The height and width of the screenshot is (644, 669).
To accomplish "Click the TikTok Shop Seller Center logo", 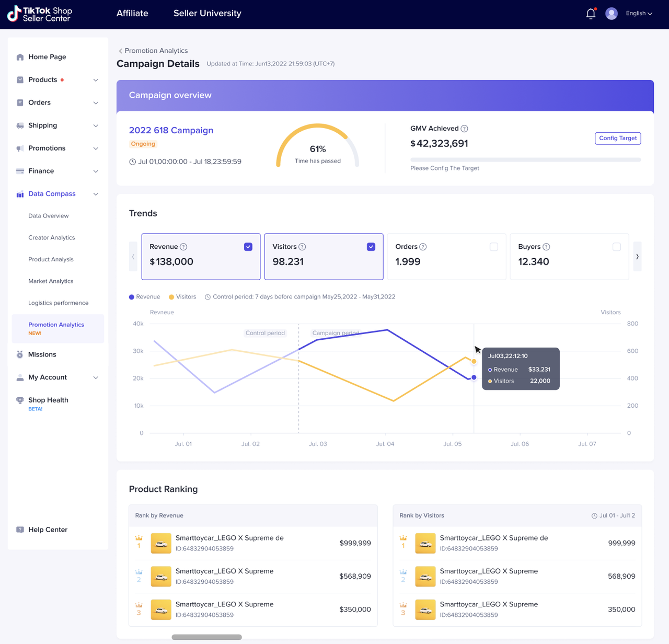I will click(x=40, y=14).
